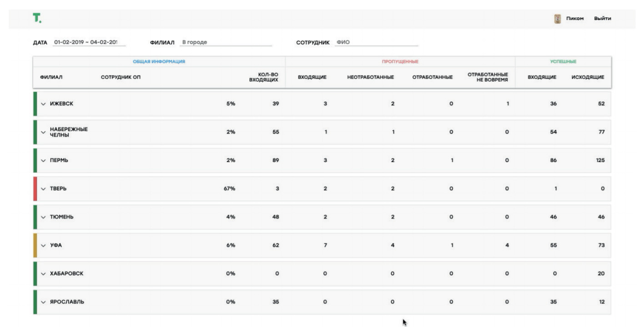Open the date range field 01-02-2019
The image size is (644, 327).
pos(89,42)
